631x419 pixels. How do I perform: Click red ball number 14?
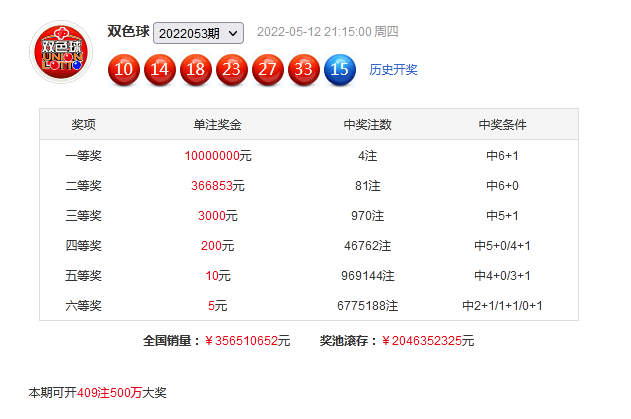160,70
